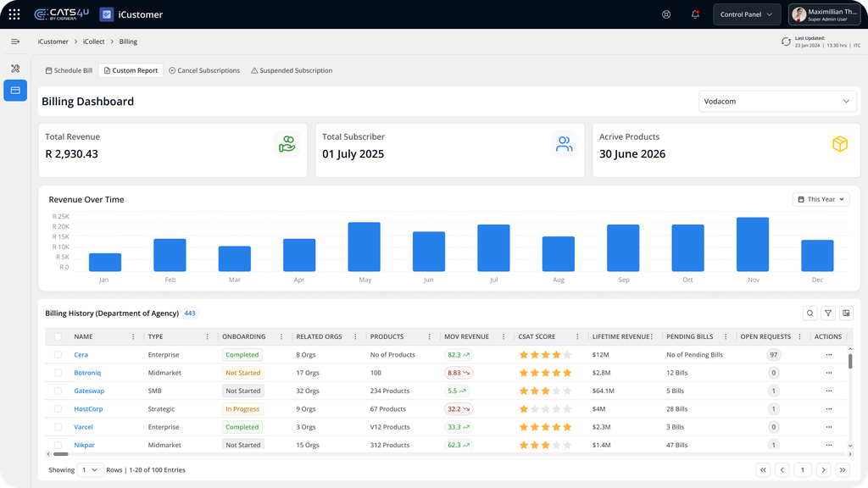This screenshot has width=868, height=488.
Task: Click the iCustomer app icon
Action: (106, 14)
